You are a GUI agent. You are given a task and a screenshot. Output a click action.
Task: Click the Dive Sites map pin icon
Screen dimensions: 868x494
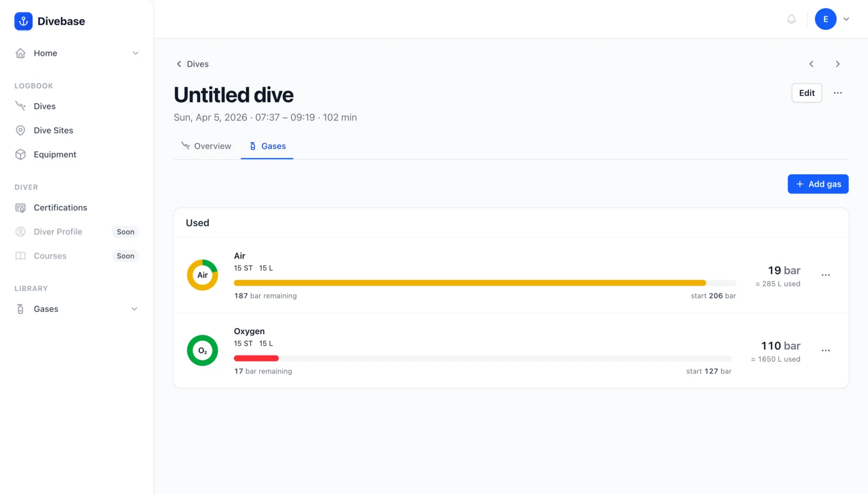pos(21,130)
